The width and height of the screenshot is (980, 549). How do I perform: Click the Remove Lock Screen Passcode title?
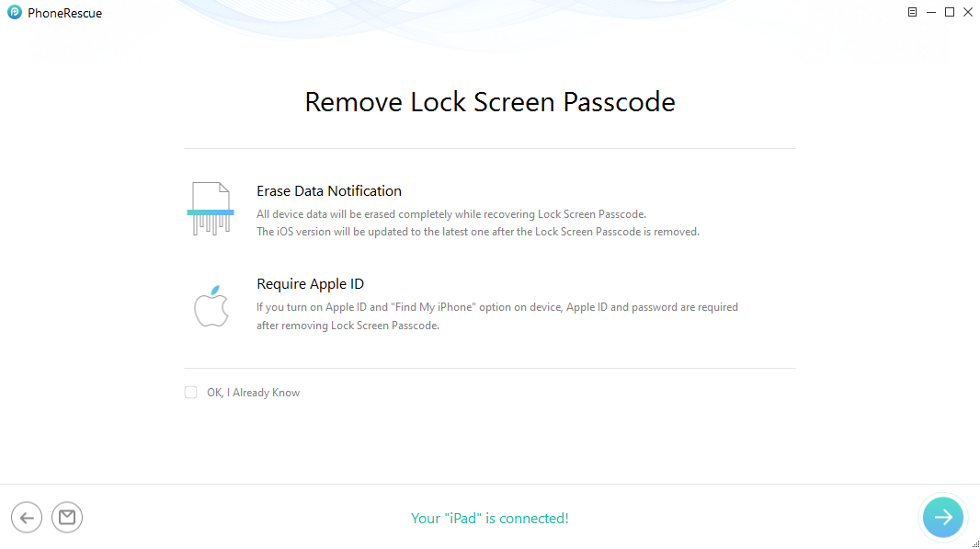click(490, 101)
